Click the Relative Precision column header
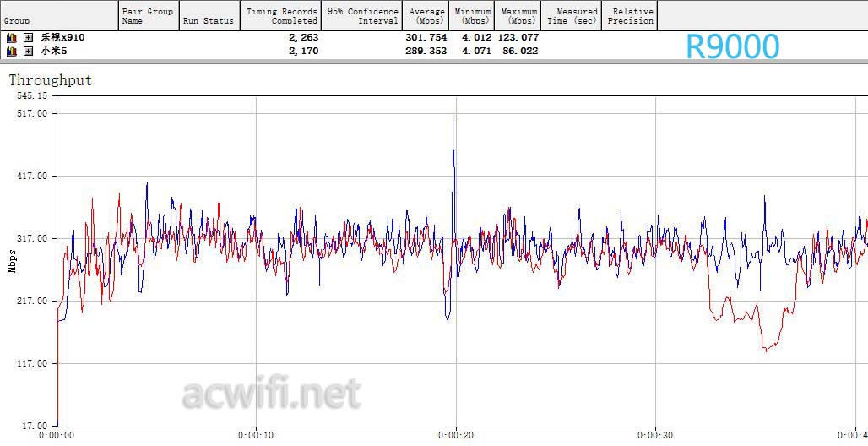The height and width of the screenshot is (446, 868). pyautogui.click(x=629, y=15)
